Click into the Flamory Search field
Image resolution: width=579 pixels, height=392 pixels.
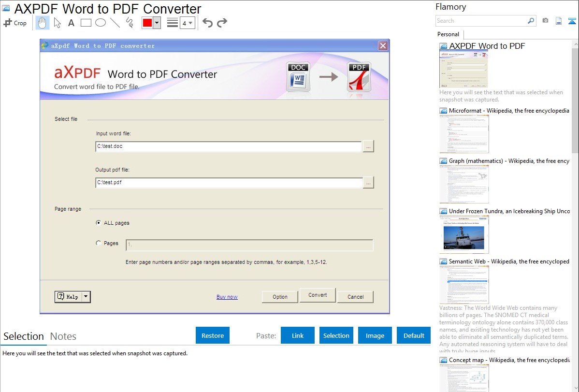pos(481,21)
